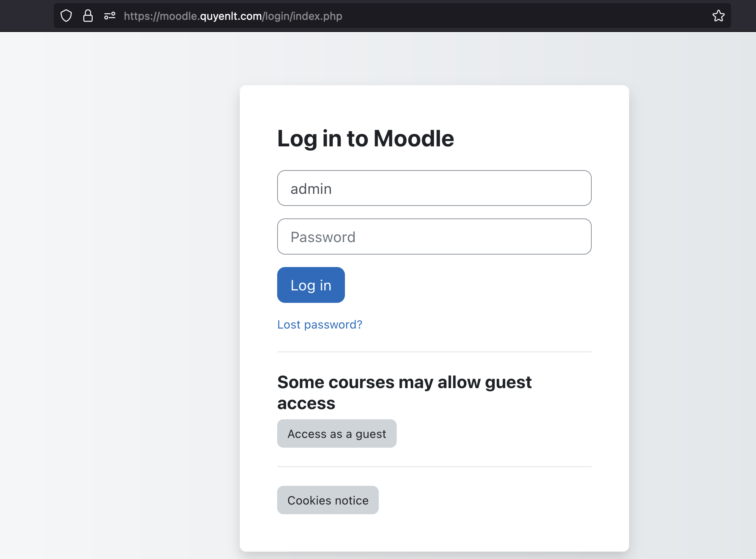Click the divider line below Lost password

pyautogui.click(x=434, y=352)
